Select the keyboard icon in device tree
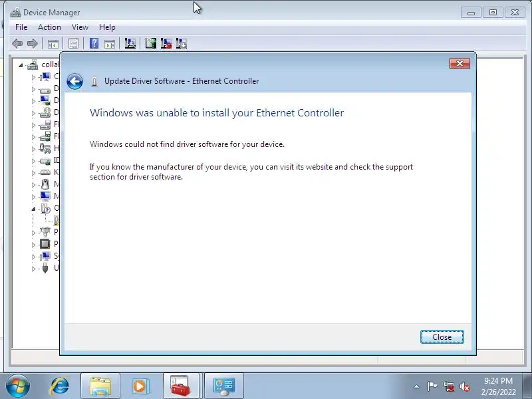This screenshot has height=399, width=532. 45,172
